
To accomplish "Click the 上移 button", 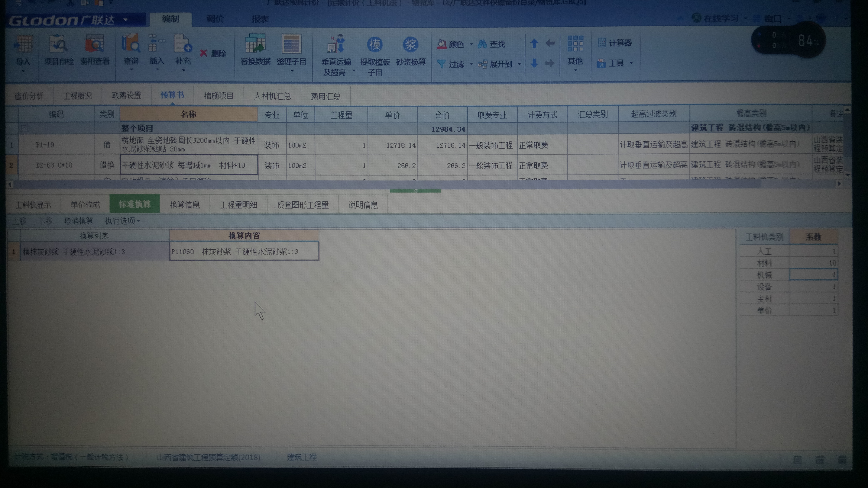I will [19, 221].
